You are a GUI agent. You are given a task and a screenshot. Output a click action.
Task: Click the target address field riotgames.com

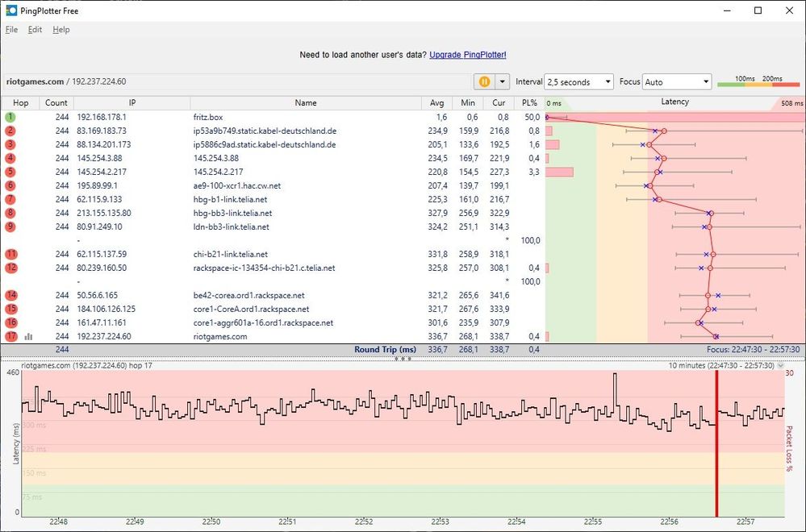[236, 81]
